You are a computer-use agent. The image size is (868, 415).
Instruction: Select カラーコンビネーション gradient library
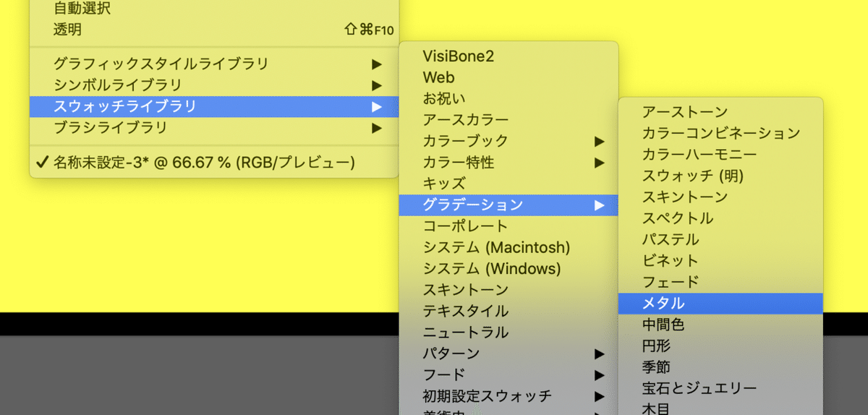click(x=721, y=133)
